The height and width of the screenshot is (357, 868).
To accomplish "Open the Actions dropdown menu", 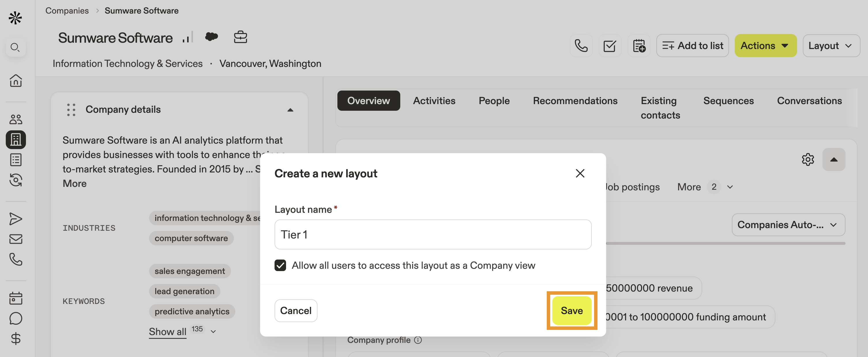I will [x=765, y=46].
